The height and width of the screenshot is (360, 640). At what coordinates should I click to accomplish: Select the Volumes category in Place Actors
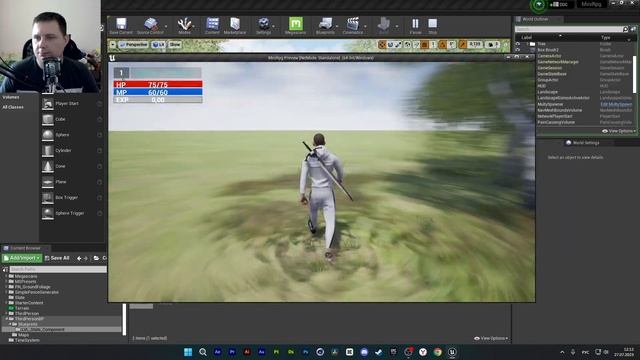coord(11,97)
